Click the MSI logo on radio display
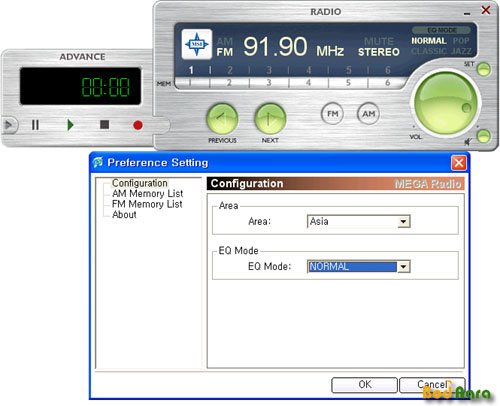Screen dimensions: 500x406 point(197,44)
